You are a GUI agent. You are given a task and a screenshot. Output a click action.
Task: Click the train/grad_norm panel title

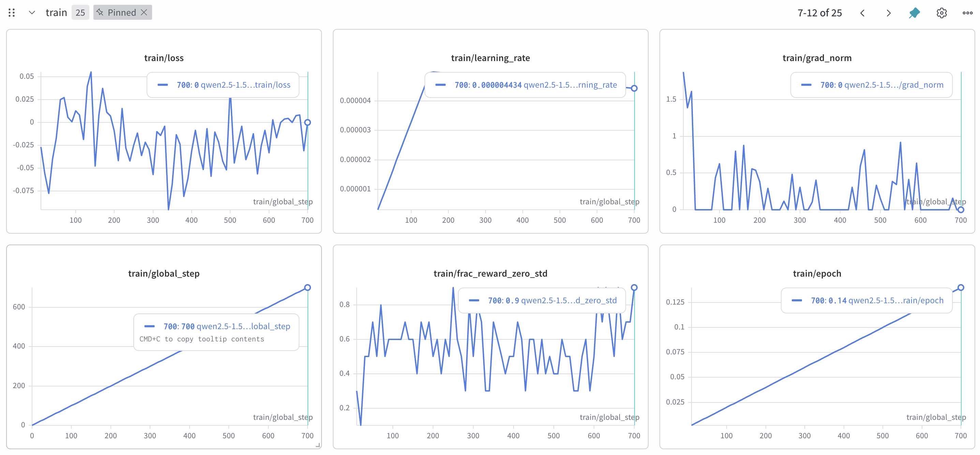[817, 58]
